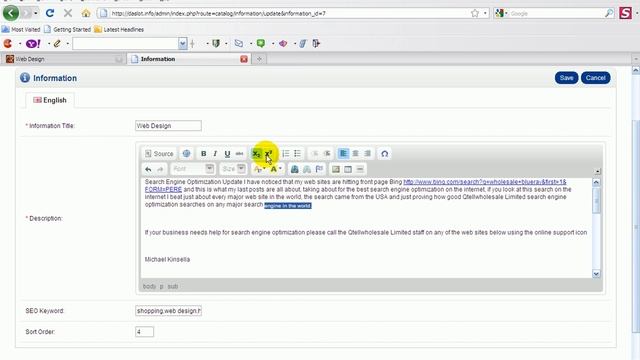Click the browser Forward button
640x360 pixels.
pos(26,13)
